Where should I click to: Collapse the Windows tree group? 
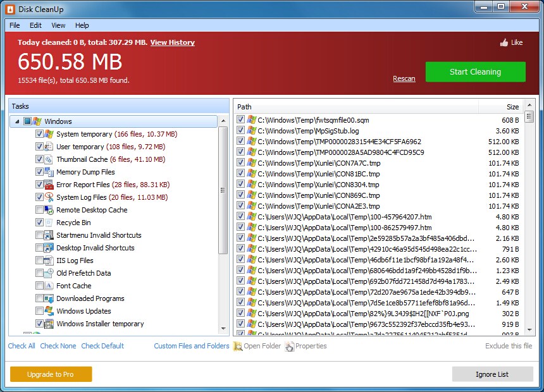tap(17, 121)
